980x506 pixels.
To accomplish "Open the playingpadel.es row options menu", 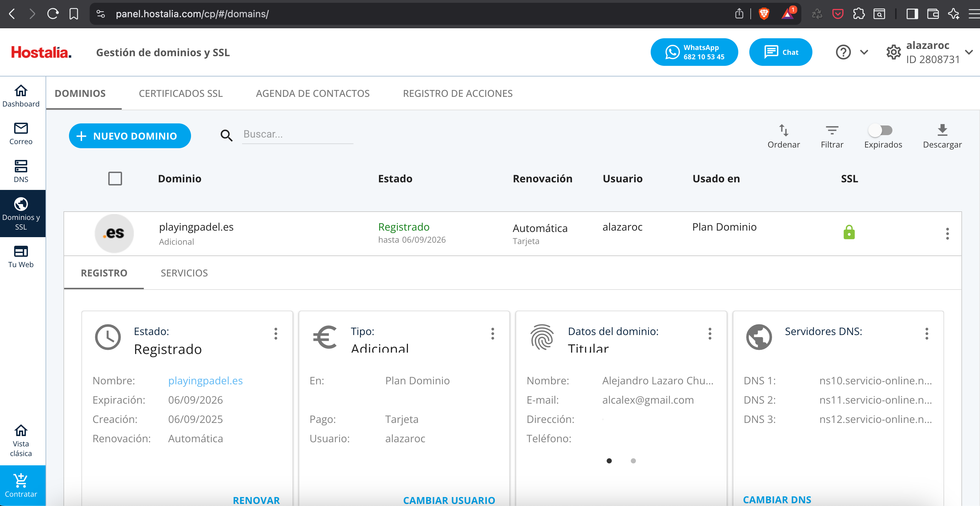I will click(x=947, y=233).
